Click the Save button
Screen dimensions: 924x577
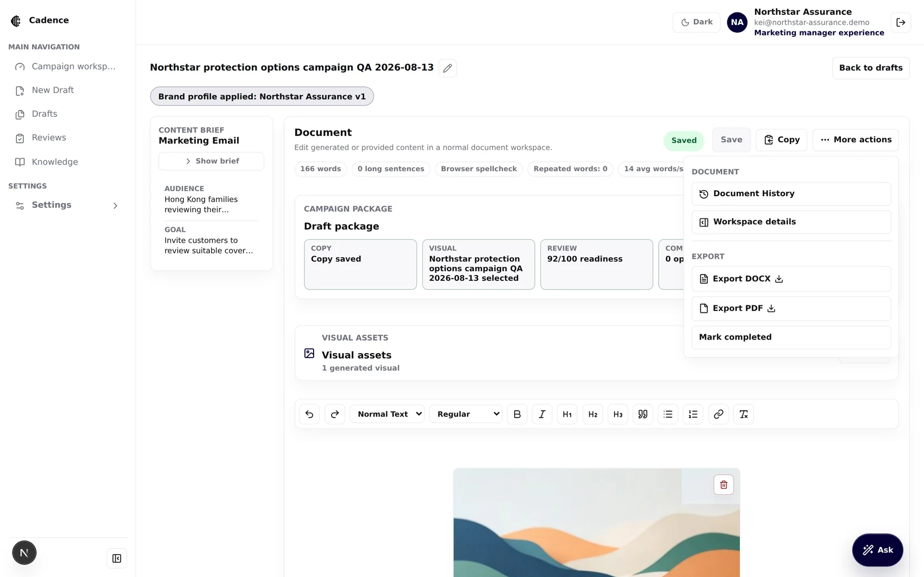[731, 140]
